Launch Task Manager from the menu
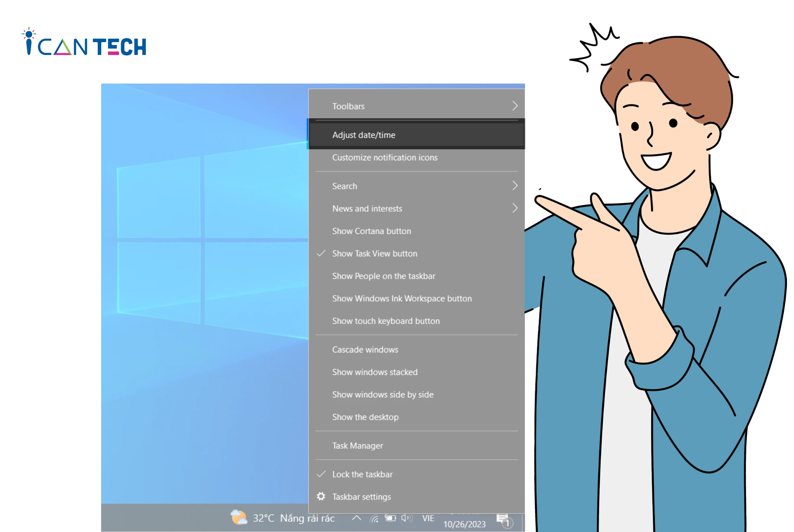 (417, 445)
